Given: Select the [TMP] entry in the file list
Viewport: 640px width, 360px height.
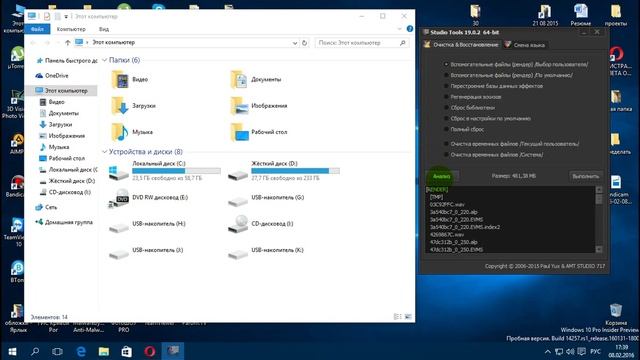Looking at the screenshot, I should pos(436,197).
